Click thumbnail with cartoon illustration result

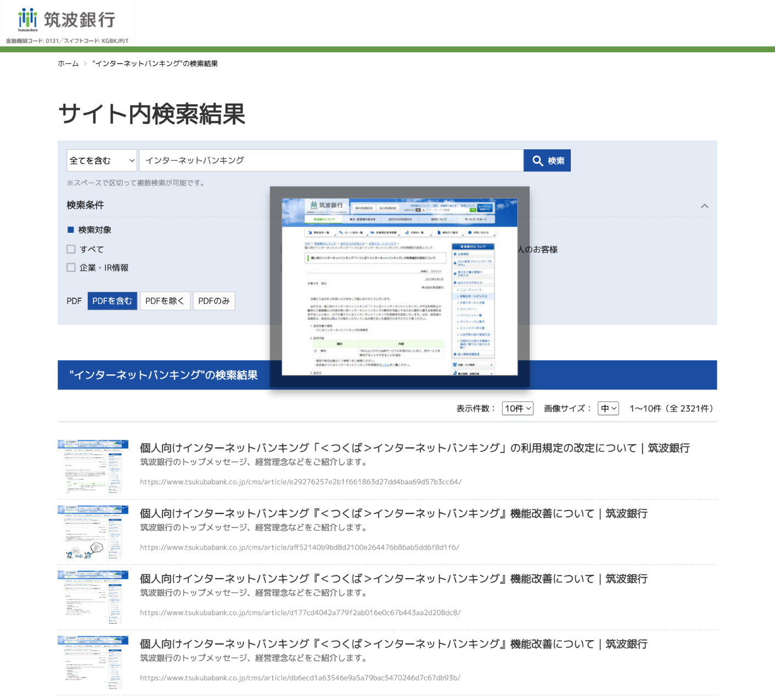point(93,532)
